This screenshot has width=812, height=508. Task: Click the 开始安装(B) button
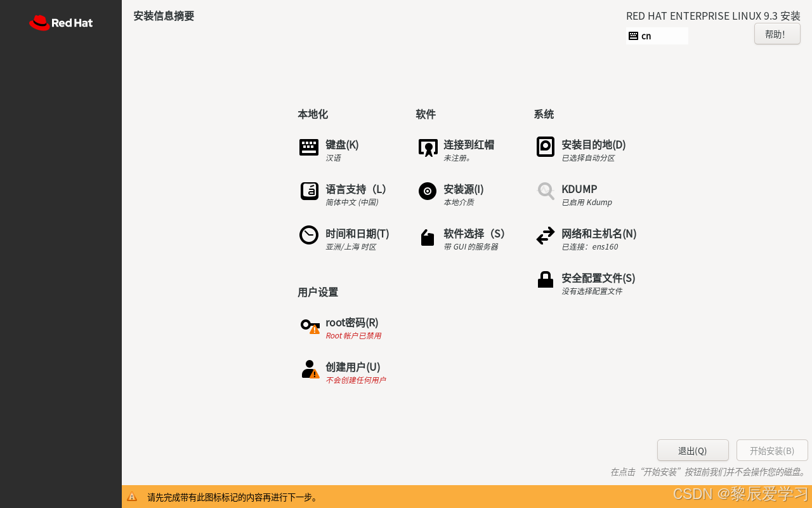point(772,450)
